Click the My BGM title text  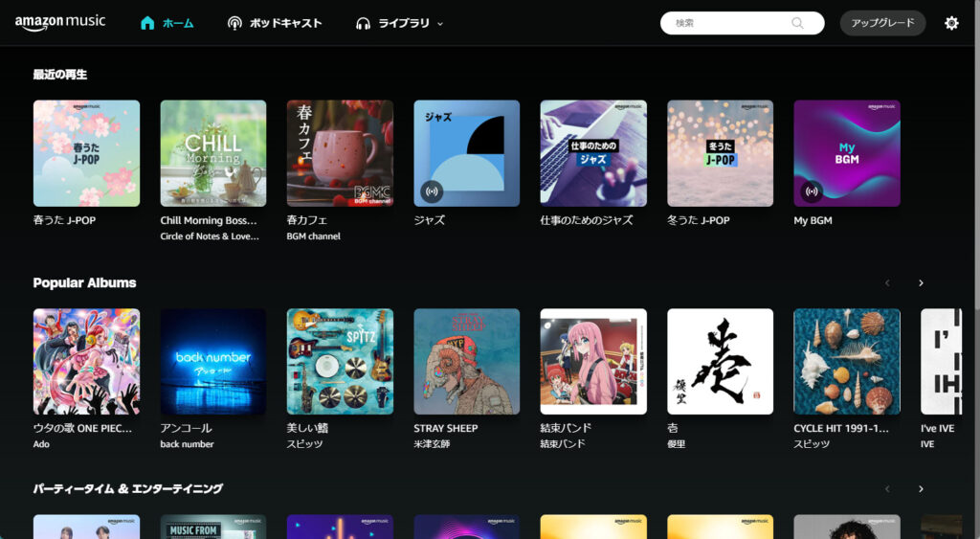tap(813, 221)
